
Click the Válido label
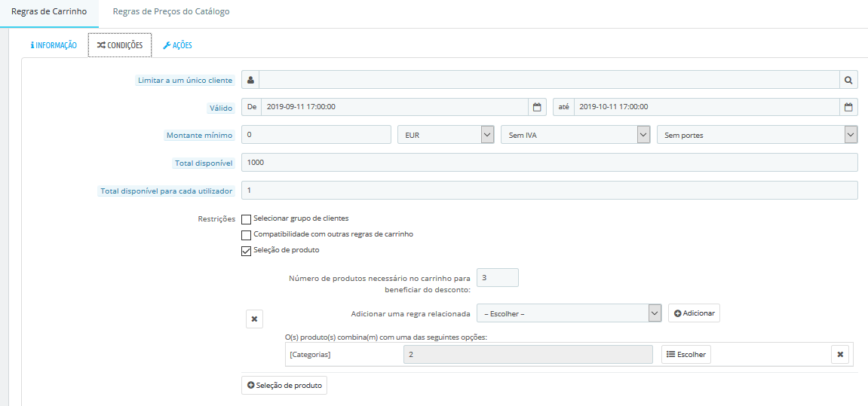[222, 108]
